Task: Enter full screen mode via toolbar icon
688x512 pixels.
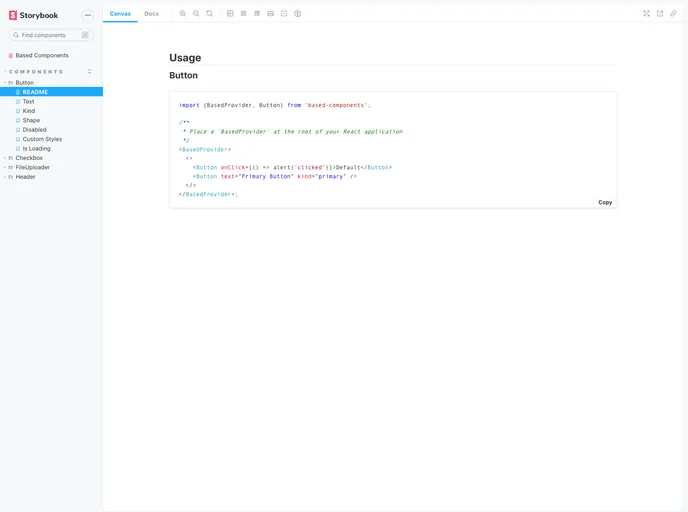Action: click(x=646, y=14)
